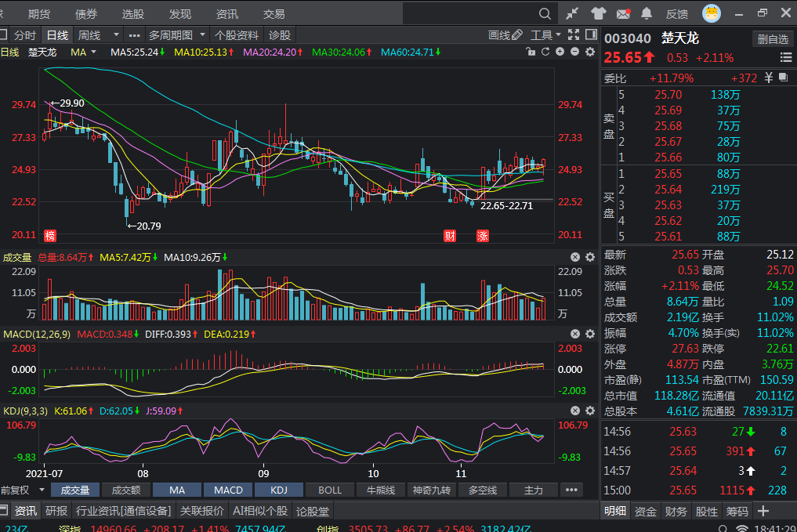Switch to the 资金 tab
This screenshot has width=797, height=532.
646,512
